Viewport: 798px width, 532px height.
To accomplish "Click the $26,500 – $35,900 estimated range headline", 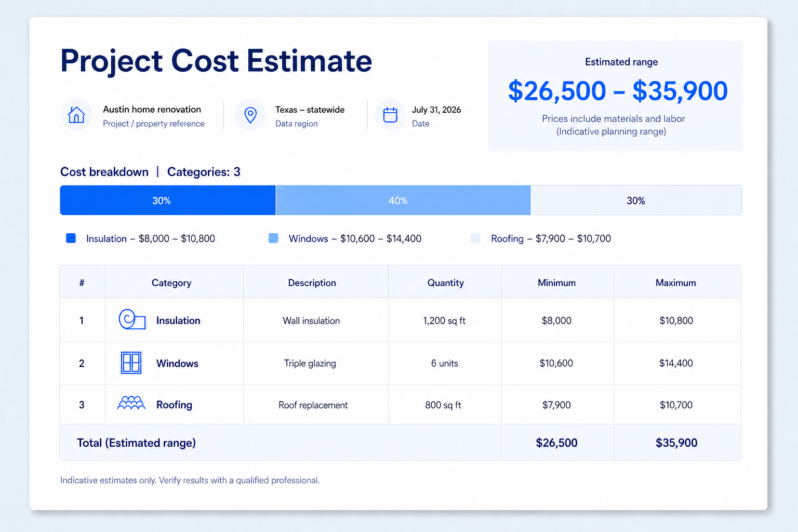I will 618,91.
